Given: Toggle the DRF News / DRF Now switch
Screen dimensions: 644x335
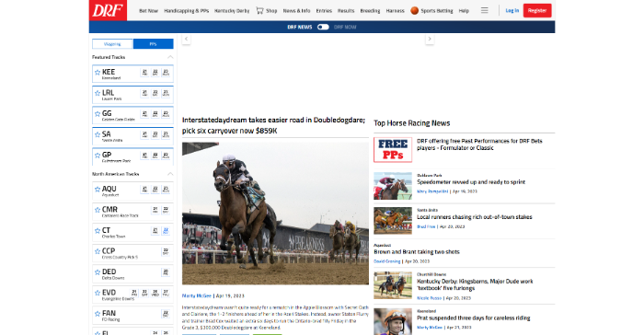Looking at the screenshot, I should click(x=323, y=27).
